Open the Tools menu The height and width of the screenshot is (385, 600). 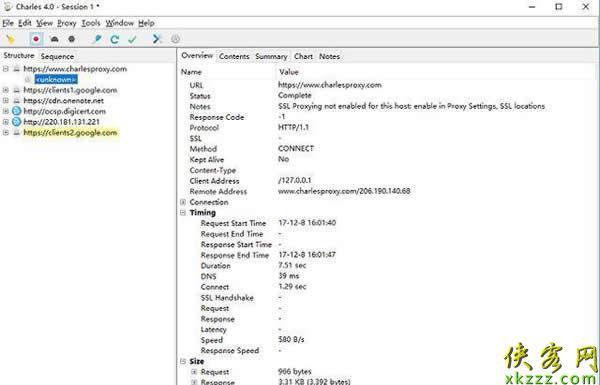91,23
